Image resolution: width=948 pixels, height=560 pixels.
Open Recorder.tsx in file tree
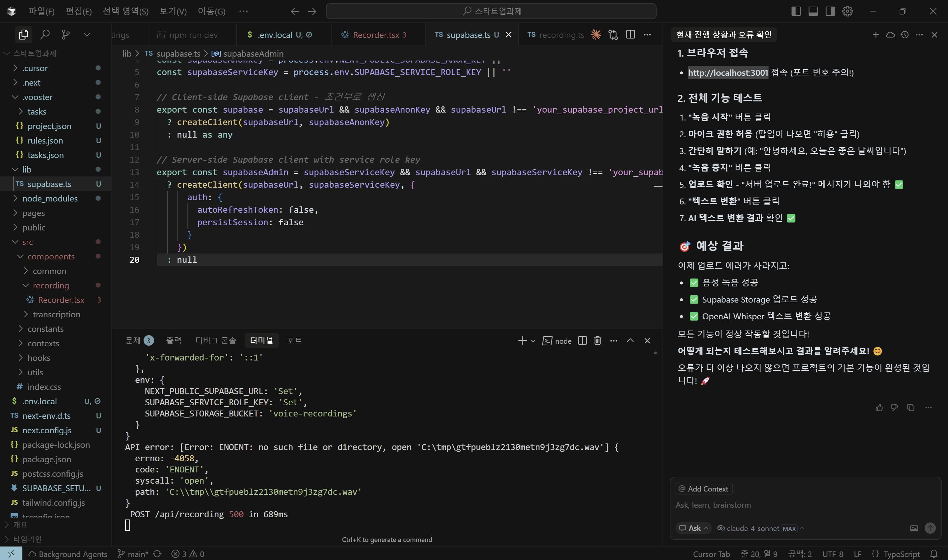(55, 300)
